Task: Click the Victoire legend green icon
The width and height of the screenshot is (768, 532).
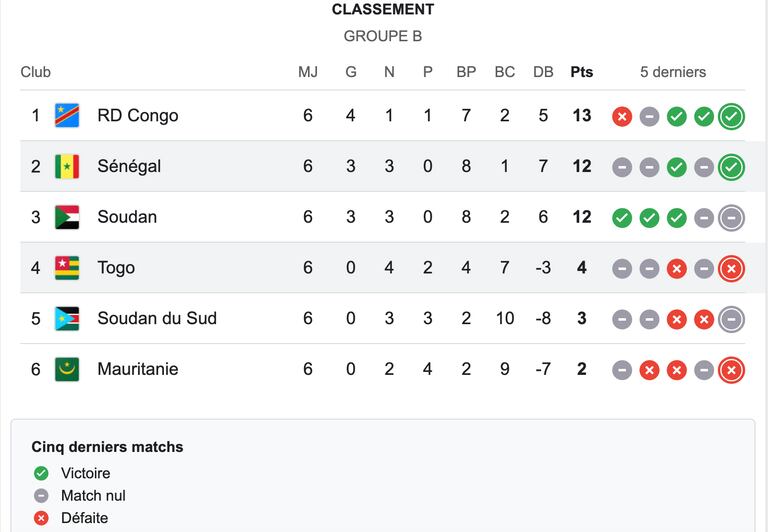Action: (x=41, y=473)
